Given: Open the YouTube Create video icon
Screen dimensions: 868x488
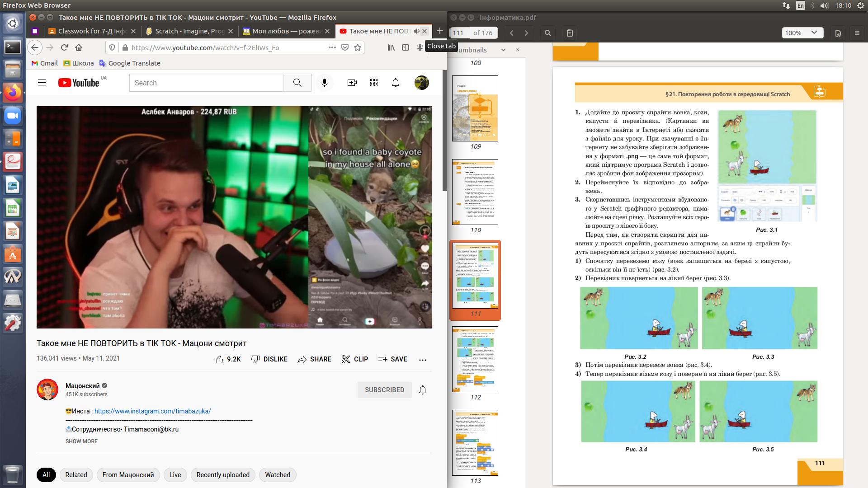Looking at the screenshot, I should [352, 83].
